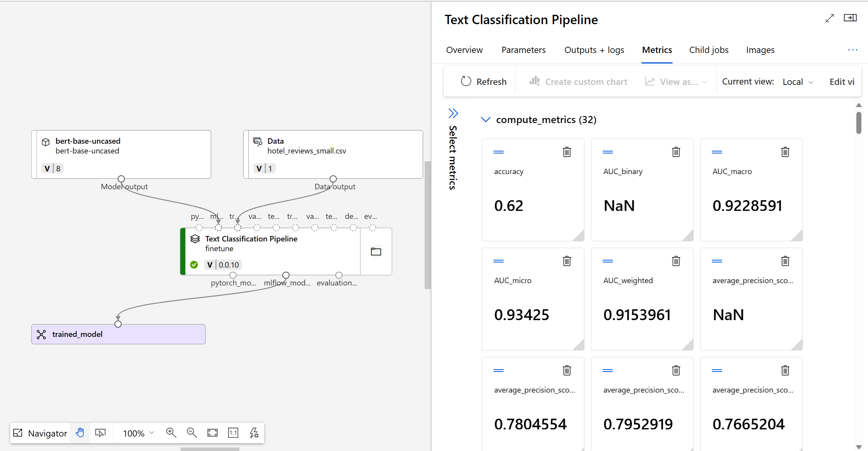
Task: Zoom in on the pipeline canvas
Action: pos(171,433)
